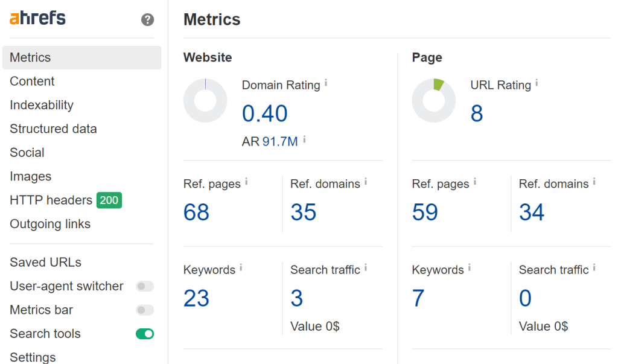Enable the User-agent switcher toggle

tap(145, 286)
